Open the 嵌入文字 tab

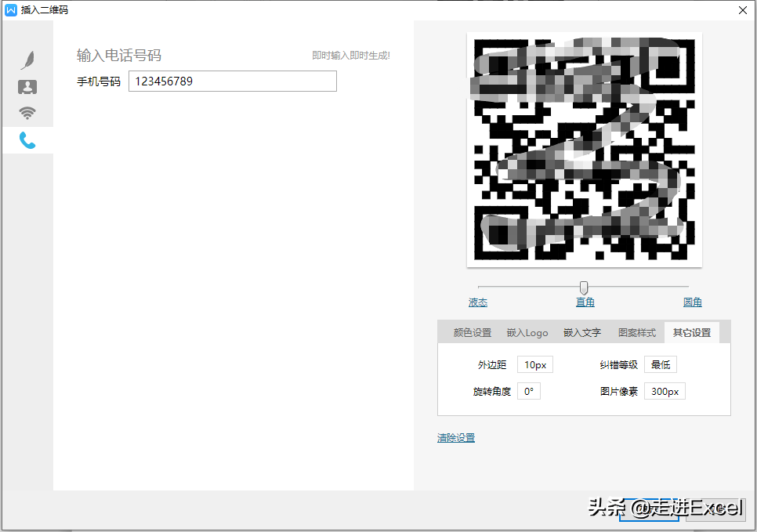[x=582, y=333]
